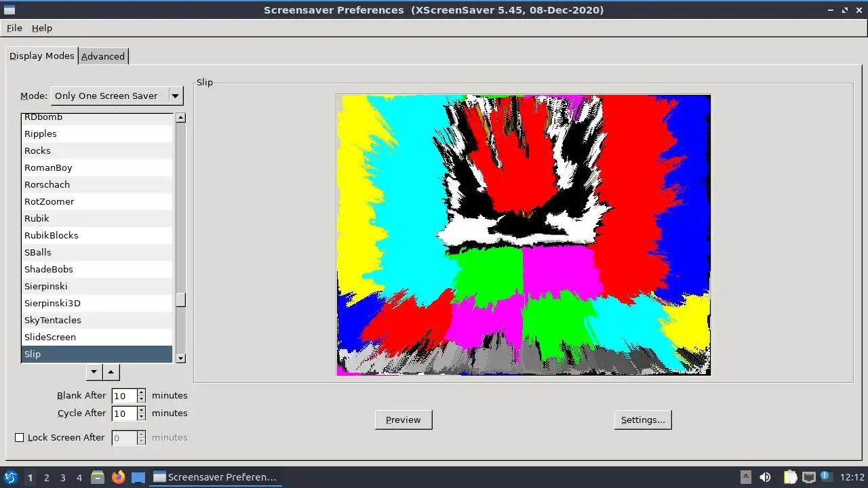Launch Firefox from the taskbar
This screenshot has height=488, width=868.
[x=118, y=477]
